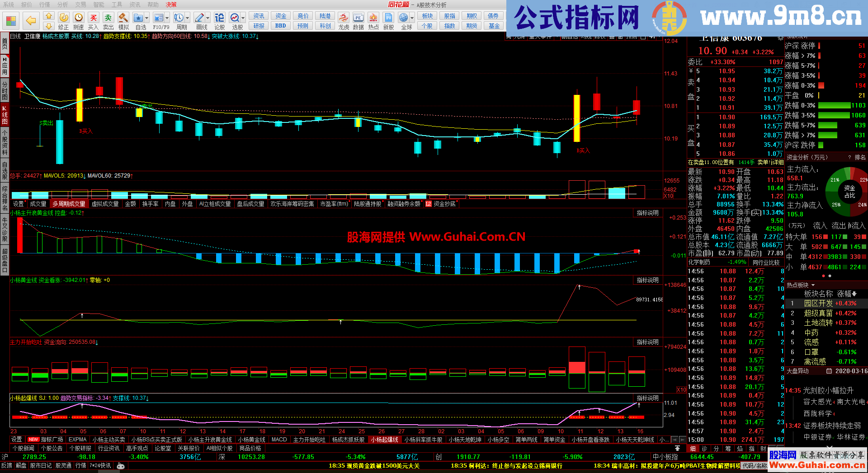The width and height of the screenshot is (868, 473).
Task: Click the up arrow toolbar icon
Action: coord(49,16)
